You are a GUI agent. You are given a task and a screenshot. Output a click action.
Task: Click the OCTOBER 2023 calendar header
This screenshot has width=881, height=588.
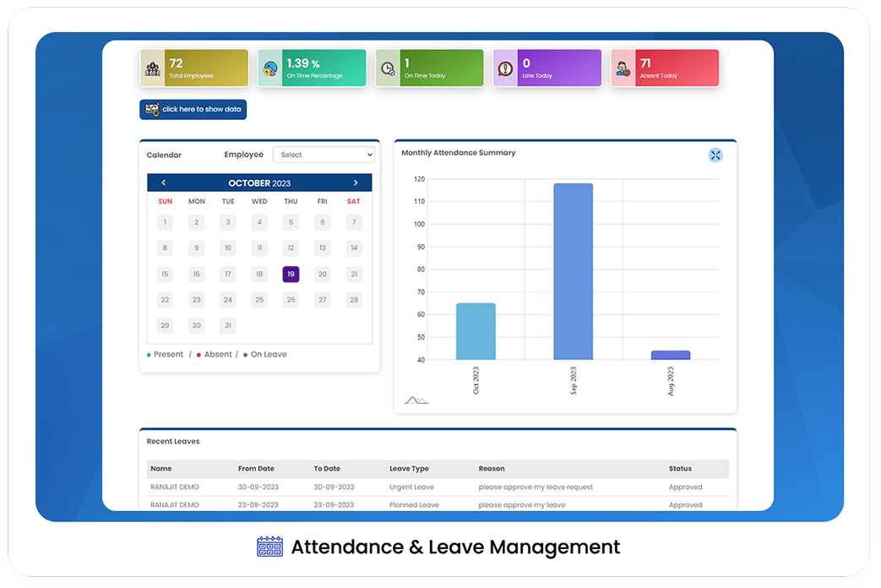pos(259,182)
